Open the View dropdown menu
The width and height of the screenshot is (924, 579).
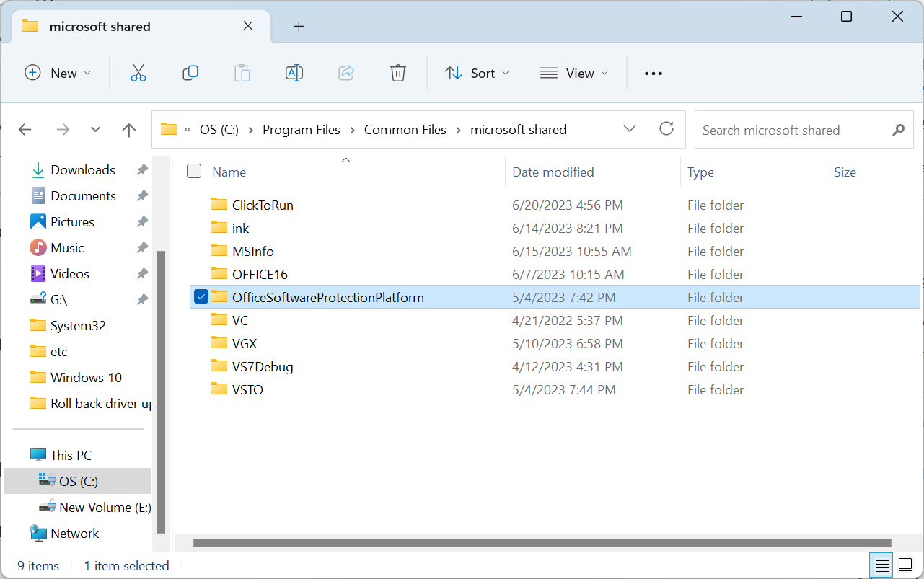click(x=574, y=73)
